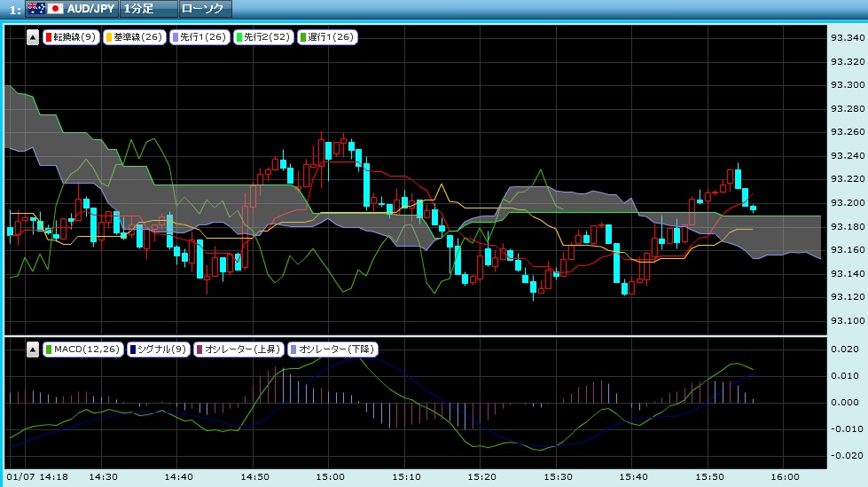Toggle the シグナル(9) line
Image resolution: width=868 pixels, height=487 pixels.
pyautogui.click(x=159, y=350)
